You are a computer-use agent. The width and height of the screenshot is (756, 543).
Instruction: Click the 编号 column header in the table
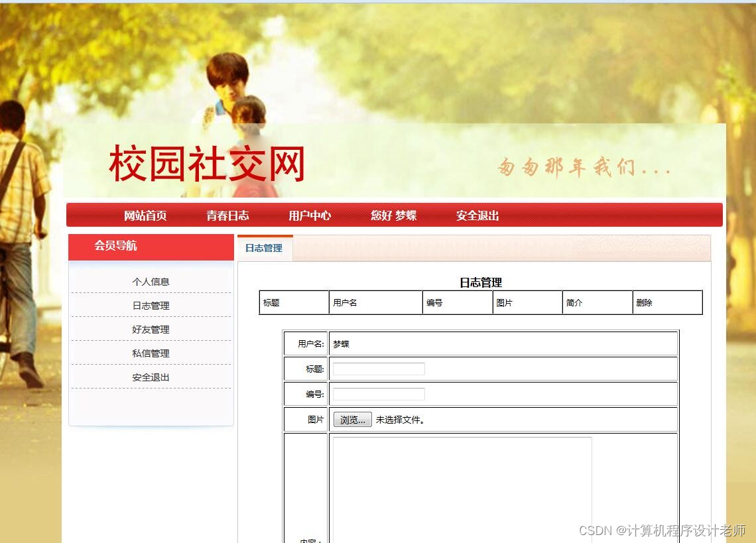(x=458, y=302)
